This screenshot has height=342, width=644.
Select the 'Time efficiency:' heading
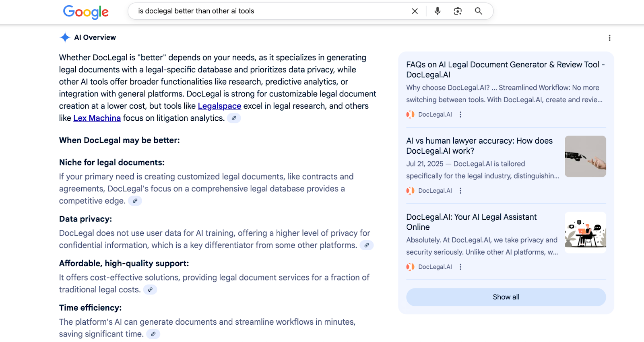(x=91, y=307)
